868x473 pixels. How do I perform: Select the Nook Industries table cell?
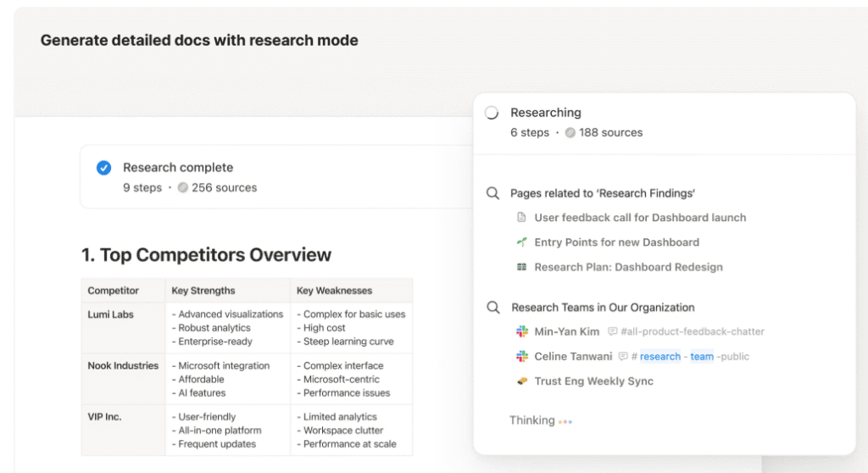pos(123,379)
